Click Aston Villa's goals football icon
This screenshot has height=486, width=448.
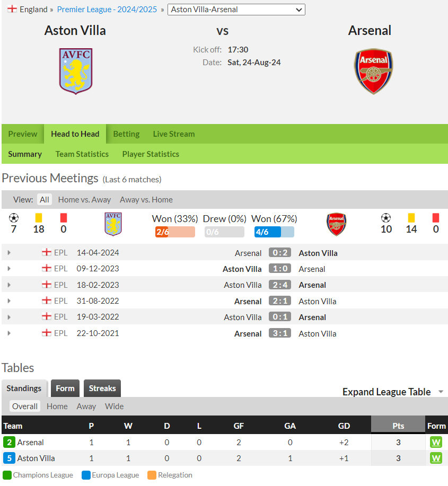tap(14, 218)
